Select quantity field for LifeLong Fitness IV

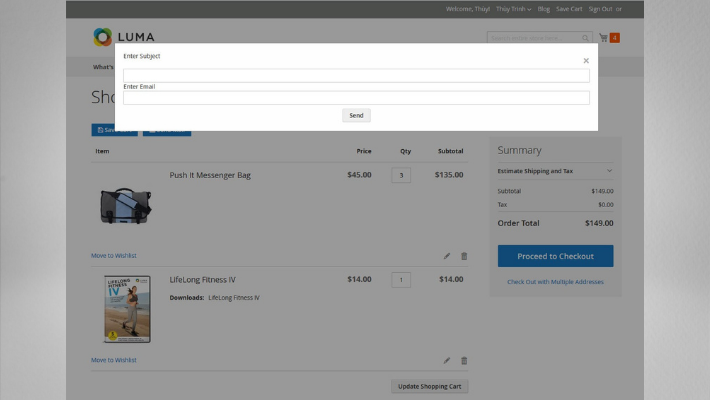tap(401, 280)
